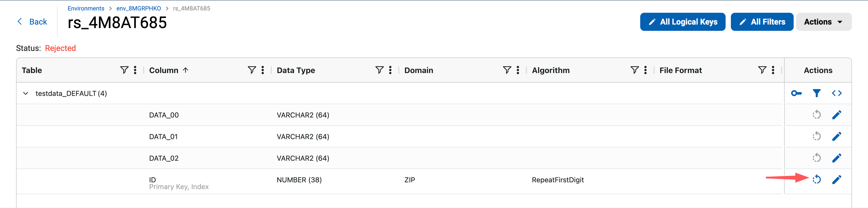Edit the DATA_00 column with pencil icon
The image size is (868, 208).
click(837, 115)
